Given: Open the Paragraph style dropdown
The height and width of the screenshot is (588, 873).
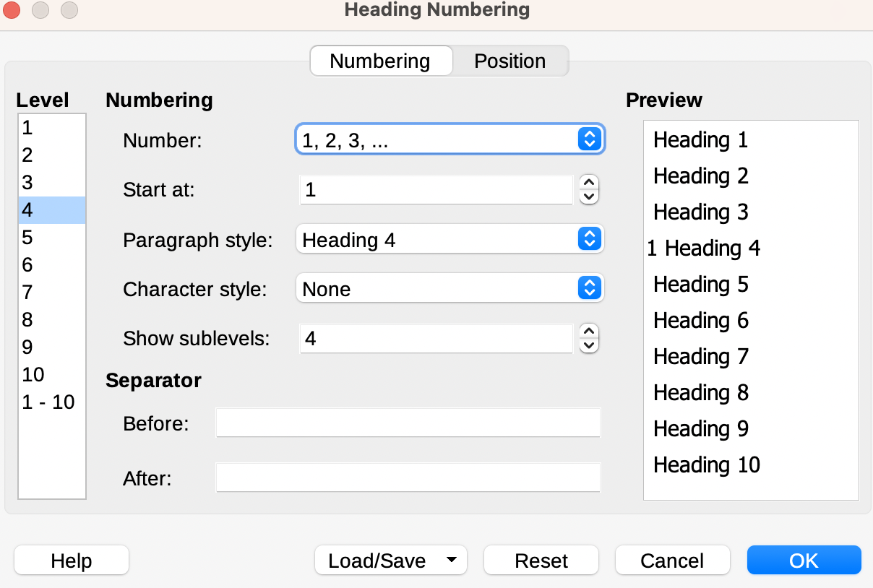Looking at the screenshot, I should (x=450, y=240).
